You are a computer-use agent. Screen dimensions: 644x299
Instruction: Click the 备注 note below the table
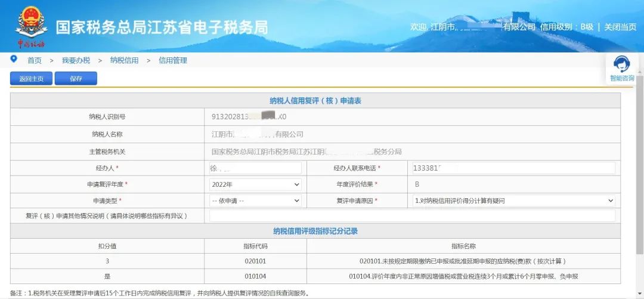160,293
